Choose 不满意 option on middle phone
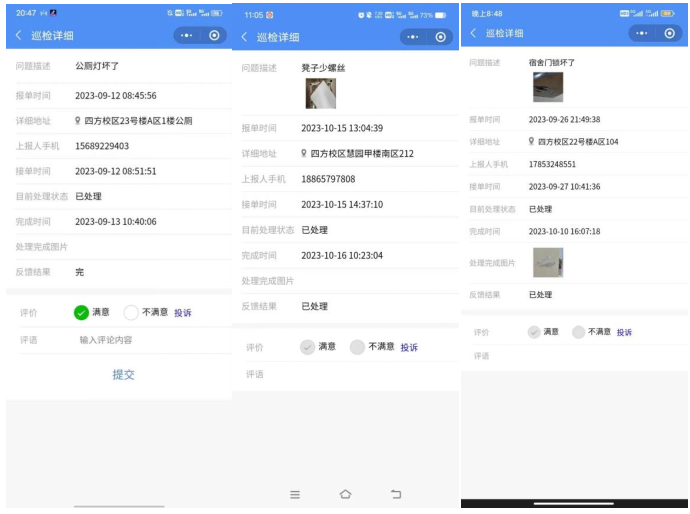This screenshot has height=514, width=690. pos(358,347)
